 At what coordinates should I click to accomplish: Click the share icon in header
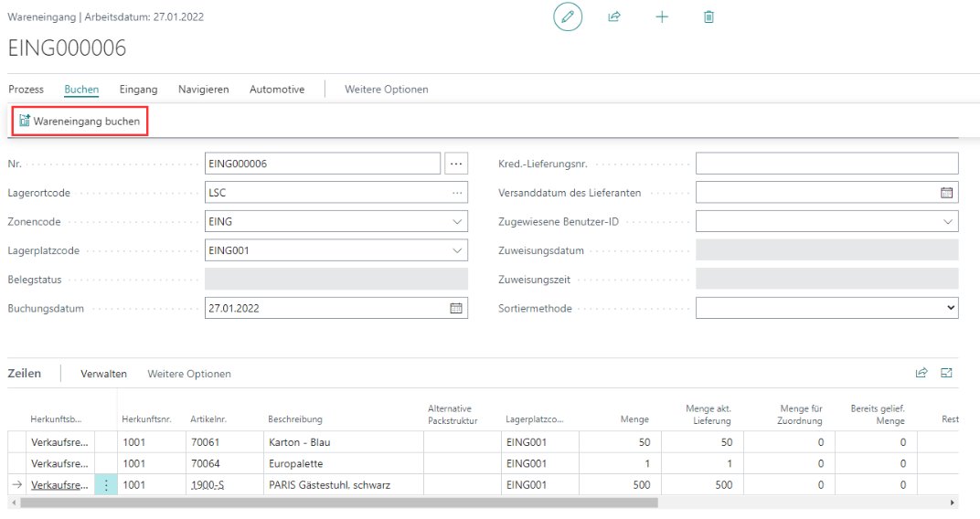(x=614, y=17)
